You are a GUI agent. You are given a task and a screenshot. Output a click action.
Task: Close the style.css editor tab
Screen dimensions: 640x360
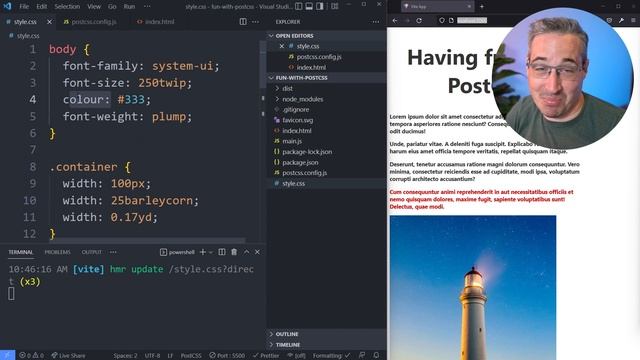[x=49, y=22]
